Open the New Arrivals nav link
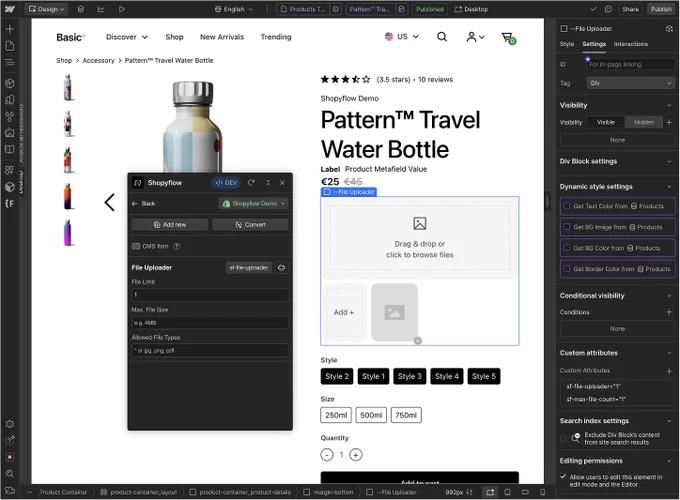The image size is (680, 500). pos(222,37)
